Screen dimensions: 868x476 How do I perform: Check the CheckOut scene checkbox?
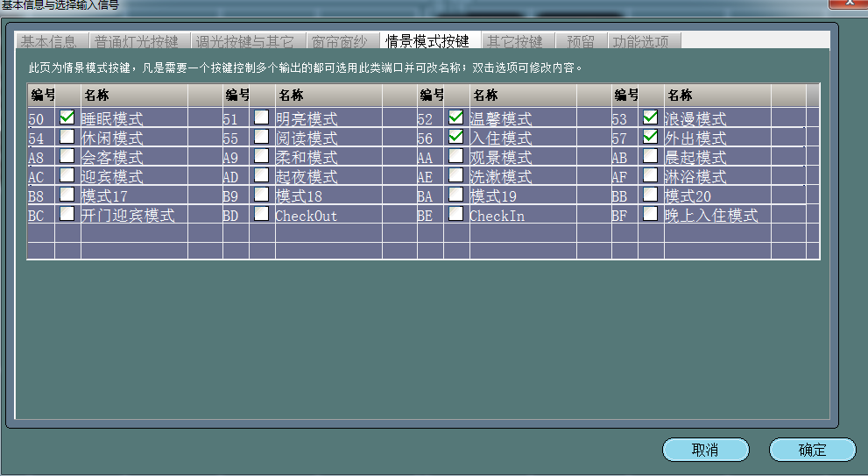point(261,213)
